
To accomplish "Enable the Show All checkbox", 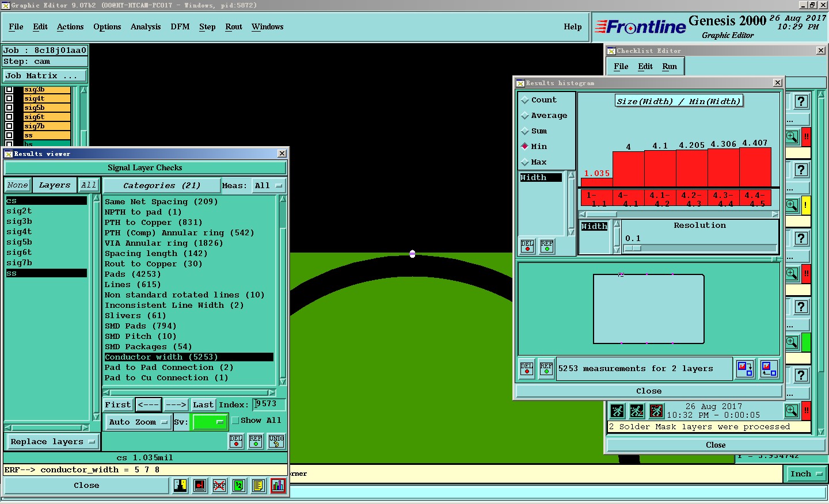I will pyautogui.click(x=235, y=421).
